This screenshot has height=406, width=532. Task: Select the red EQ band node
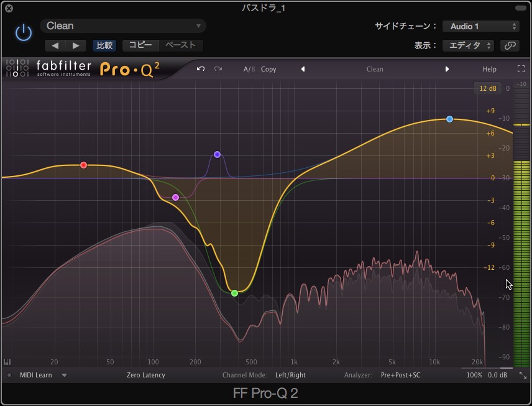point(83,165)
